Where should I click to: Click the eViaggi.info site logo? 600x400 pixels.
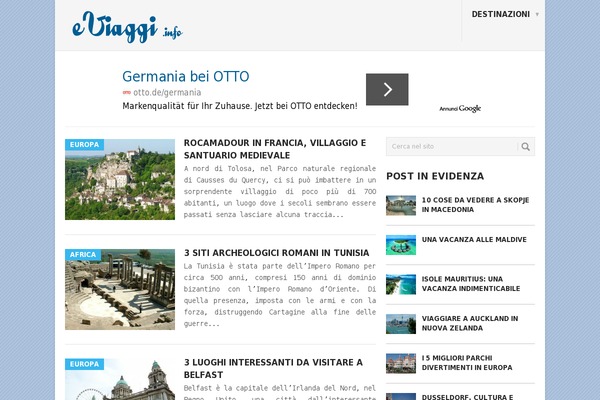click(x=127, y=27)
